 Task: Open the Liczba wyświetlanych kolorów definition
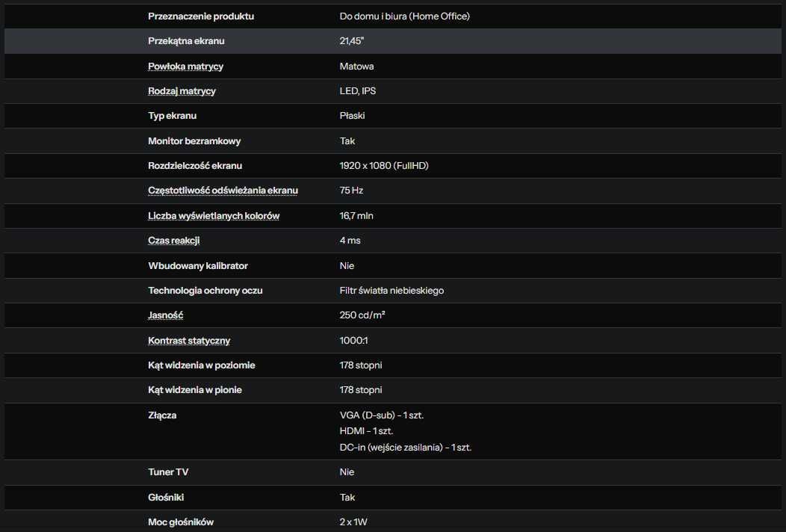214,216
